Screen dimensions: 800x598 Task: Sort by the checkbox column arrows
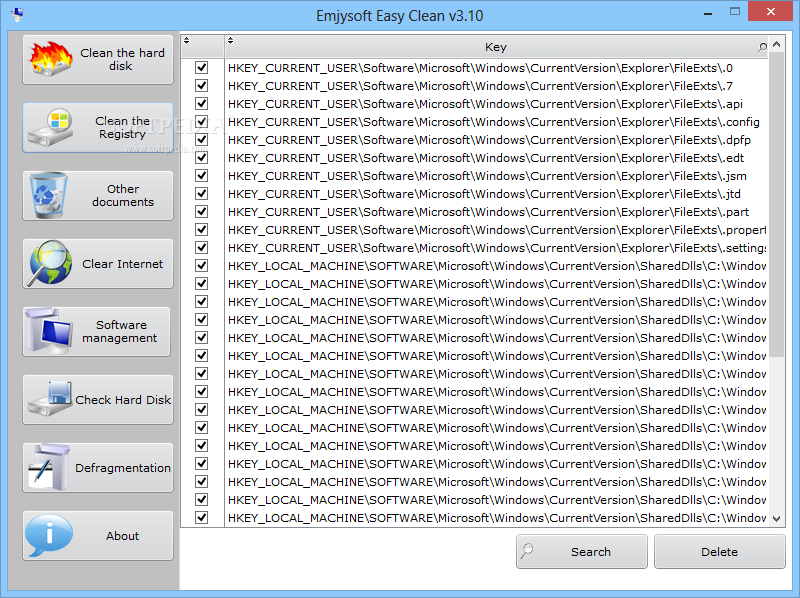click(x=187, y=40)
